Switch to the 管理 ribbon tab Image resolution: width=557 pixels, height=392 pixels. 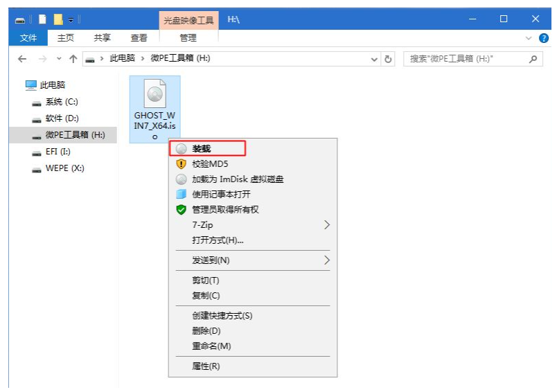pos(188,38)
